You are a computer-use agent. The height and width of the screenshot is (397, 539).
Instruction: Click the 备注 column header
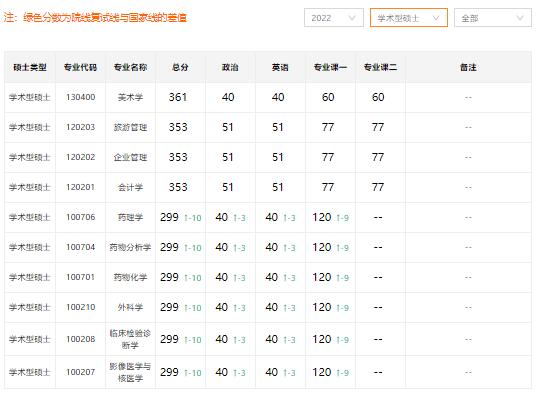tap(468, 67)
